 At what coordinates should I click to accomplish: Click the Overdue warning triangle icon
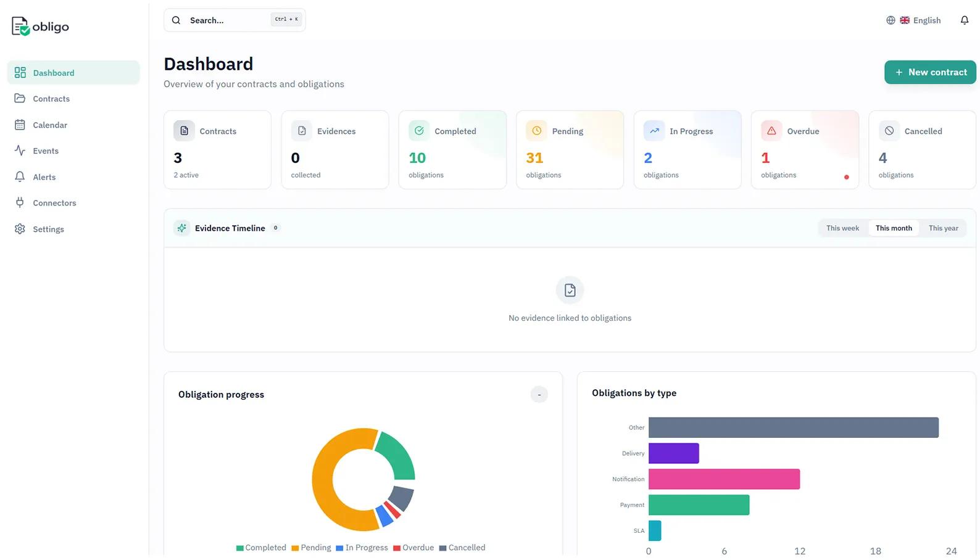pos(771,131)
